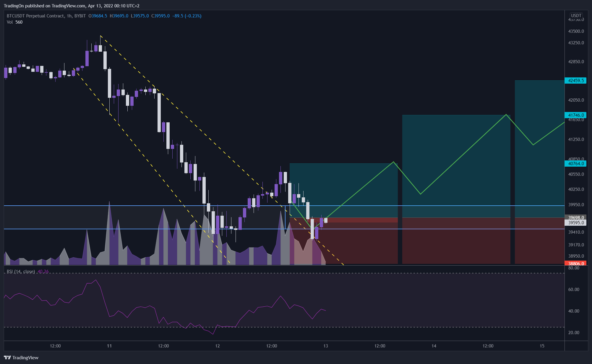The width and height of the screenshot is (592, 364).
Task: Click the 42050.0 price axis label
Action: (x=576, y=100)
